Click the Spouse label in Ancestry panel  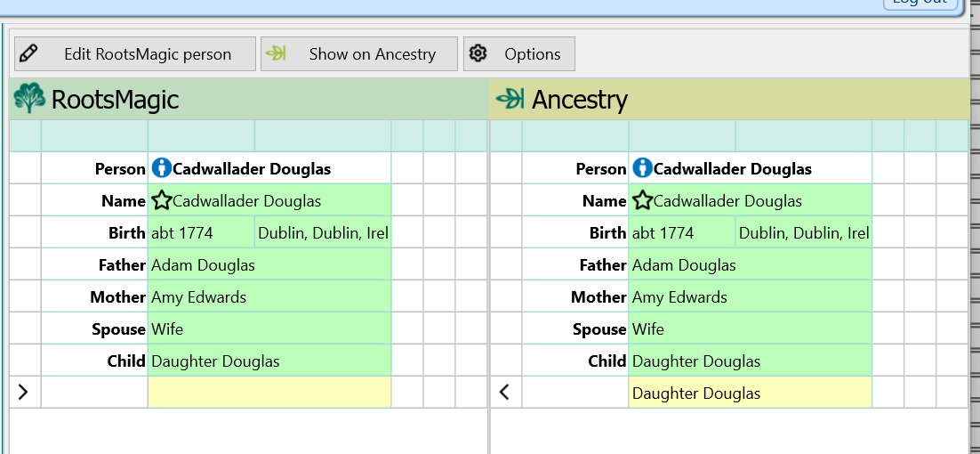coord(599,329)
